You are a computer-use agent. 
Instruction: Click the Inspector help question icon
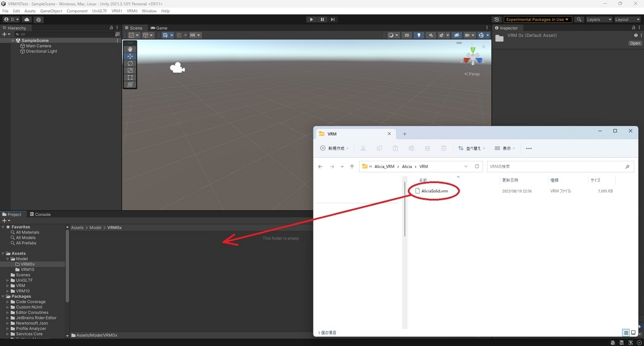pyautogui.click(x=635, y=35)
